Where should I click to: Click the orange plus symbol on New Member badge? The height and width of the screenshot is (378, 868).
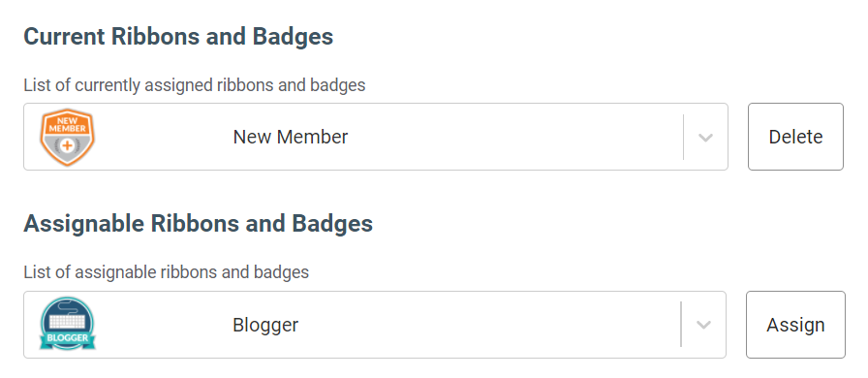pyautogui.click(x=67, y=145)
